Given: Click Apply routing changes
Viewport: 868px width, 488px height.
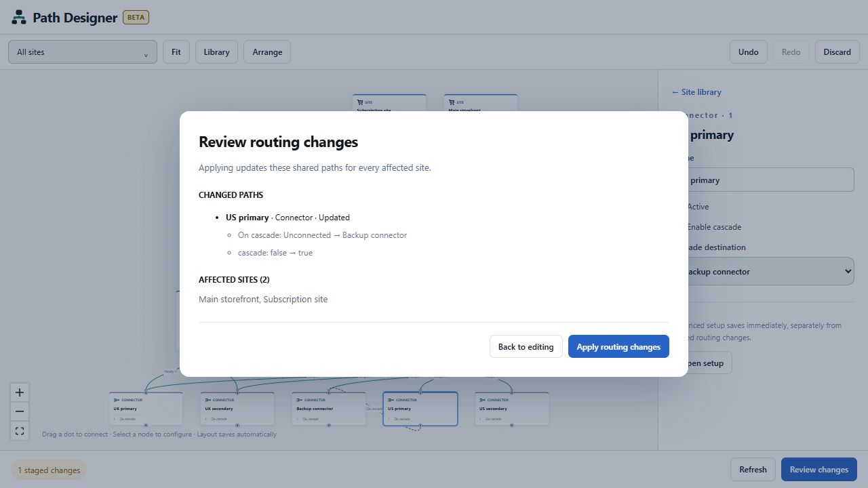Looking at the screenshot, I should click(618, 346).
